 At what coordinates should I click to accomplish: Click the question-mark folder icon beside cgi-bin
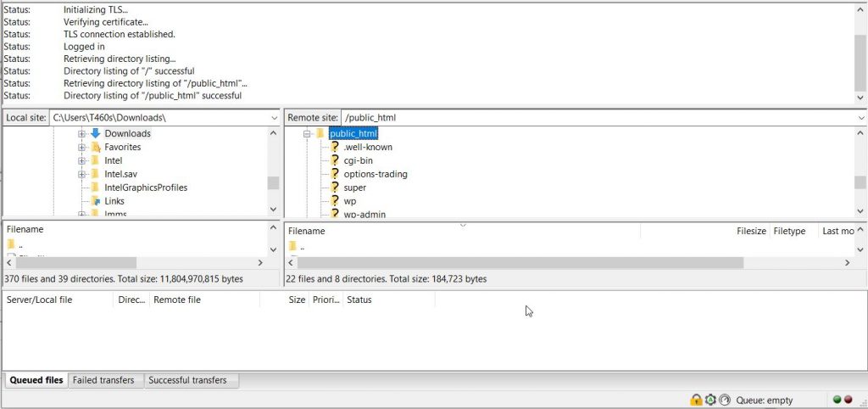tap(334, 160)
